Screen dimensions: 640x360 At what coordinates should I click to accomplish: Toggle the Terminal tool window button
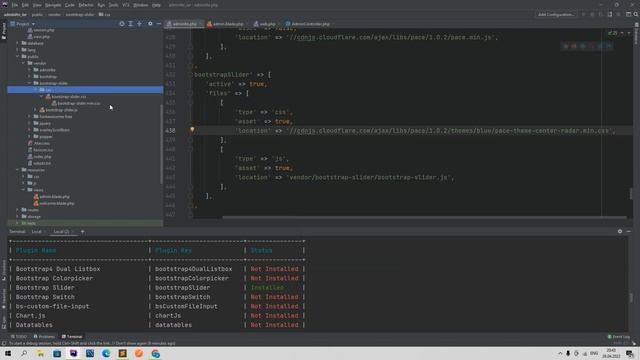pos(72,337)
